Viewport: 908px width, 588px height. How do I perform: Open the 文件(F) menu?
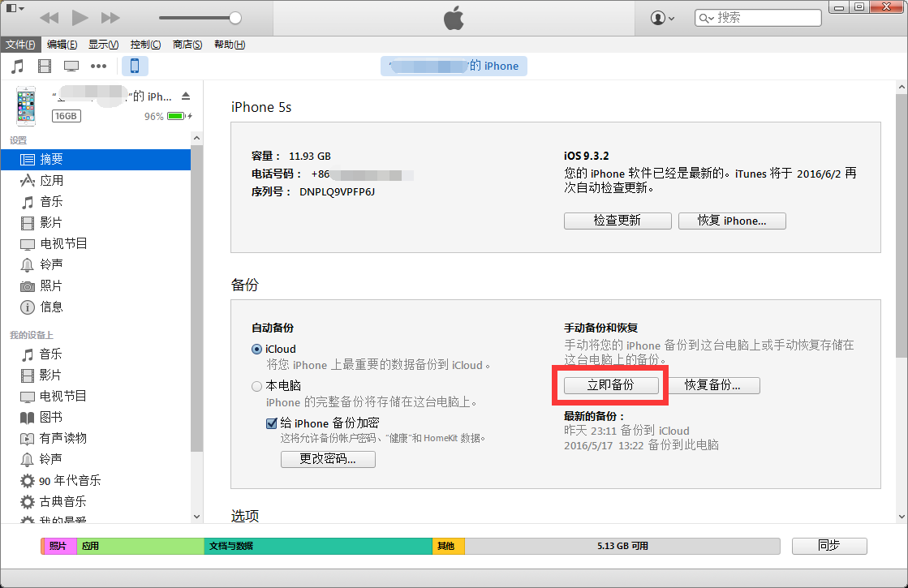point(20,45)
